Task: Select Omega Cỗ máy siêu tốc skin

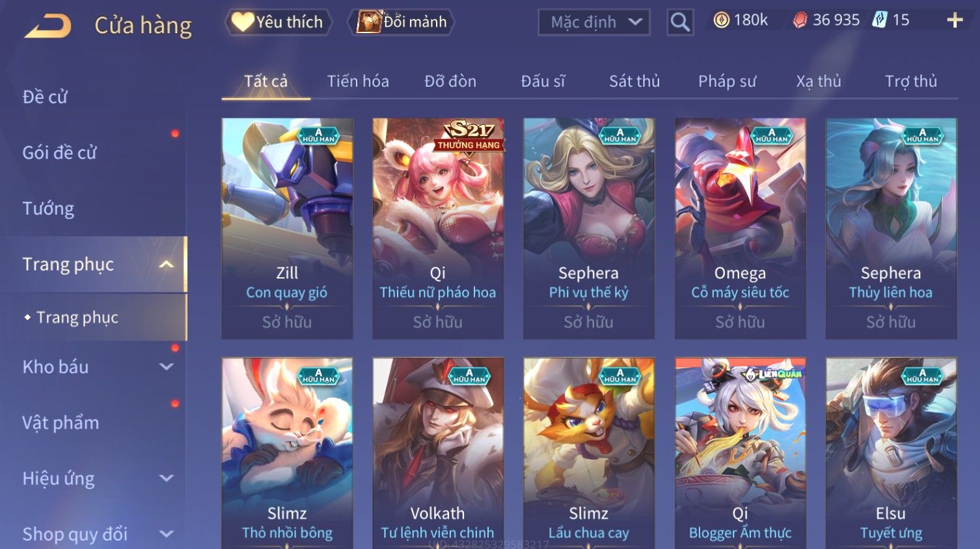Action: (740, 228)
